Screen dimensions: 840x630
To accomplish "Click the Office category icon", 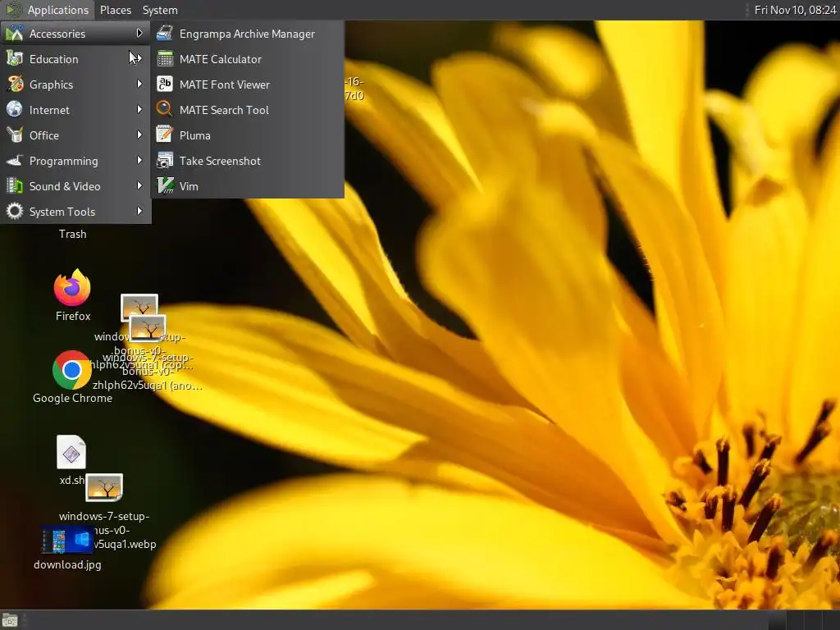I will coord(15,135).
